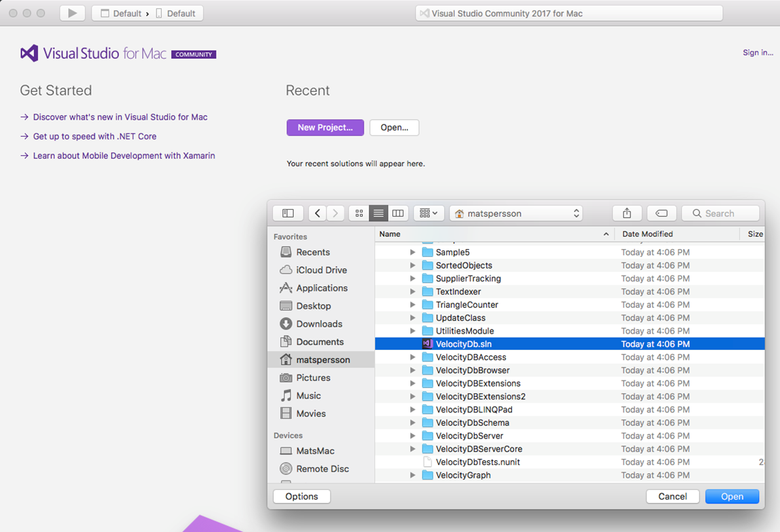
Task: Click the Sign in... link
Action: click(758, 52)
